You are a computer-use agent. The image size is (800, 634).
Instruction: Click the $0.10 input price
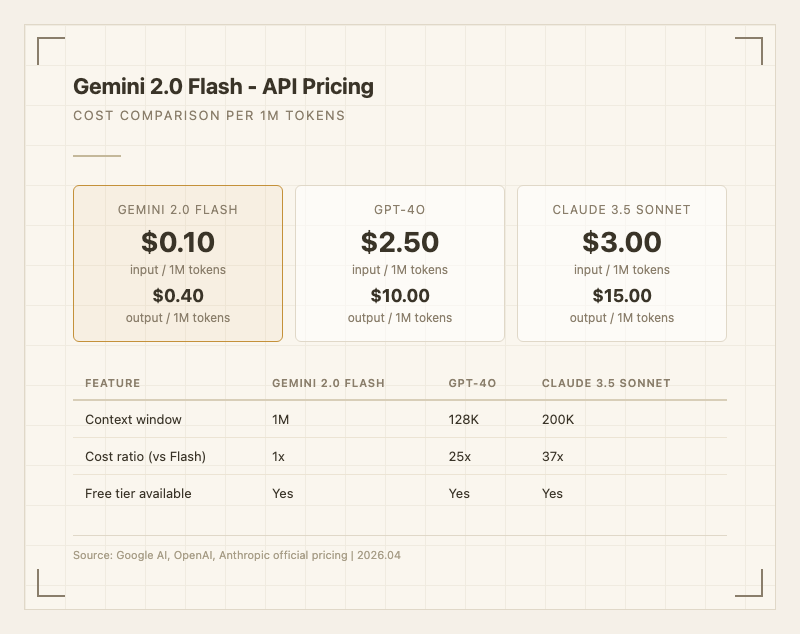[x=178, y=243]
